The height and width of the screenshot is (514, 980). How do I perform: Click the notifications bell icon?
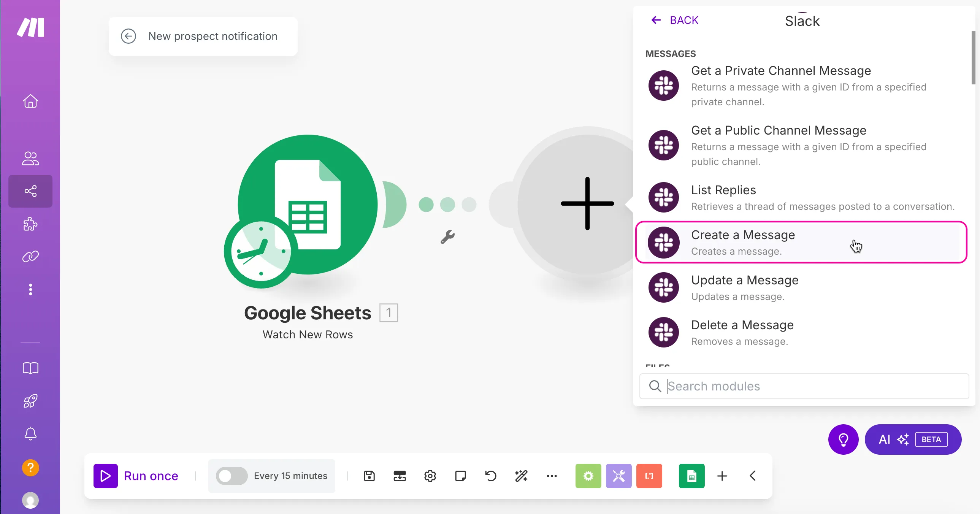[x=30, y=434]
